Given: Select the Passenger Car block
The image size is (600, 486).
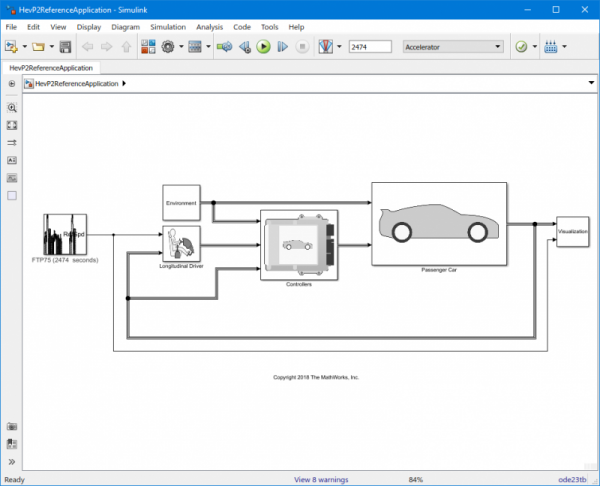Looking at the screenshot, I should point(438,223).
